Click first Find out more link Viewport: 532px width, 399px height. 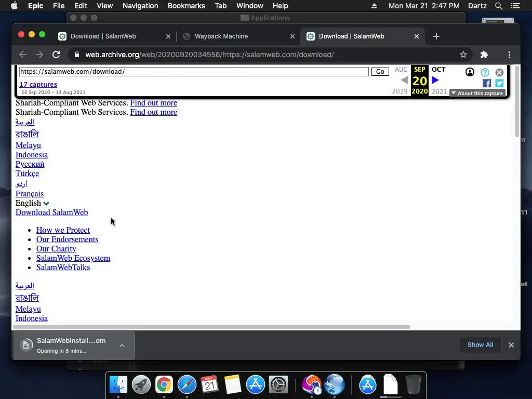(x=153, y=103)
